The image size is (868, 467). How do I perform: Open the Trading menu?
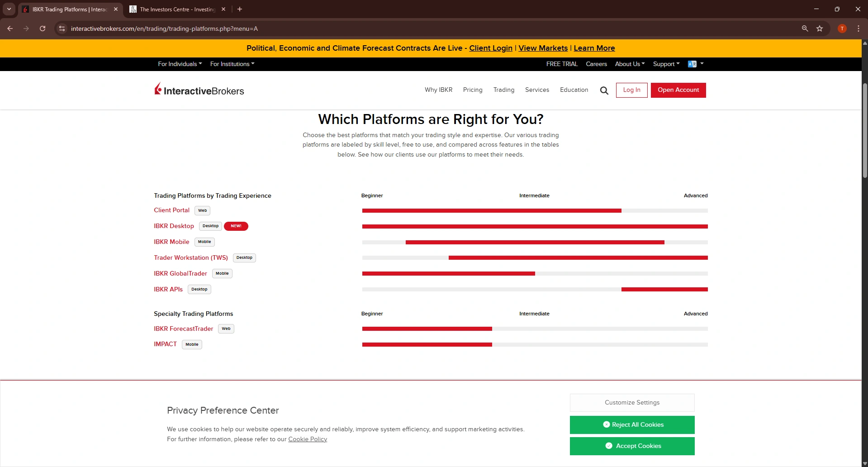click(x=504, y=90)
